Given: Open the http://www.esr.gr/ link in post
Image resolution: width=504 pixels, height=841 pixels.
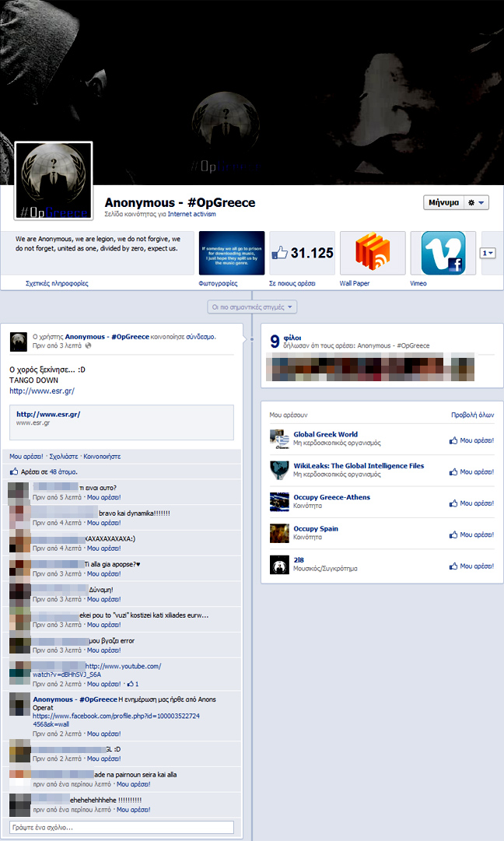Looking at the screenshot, I should click(42, 391).
